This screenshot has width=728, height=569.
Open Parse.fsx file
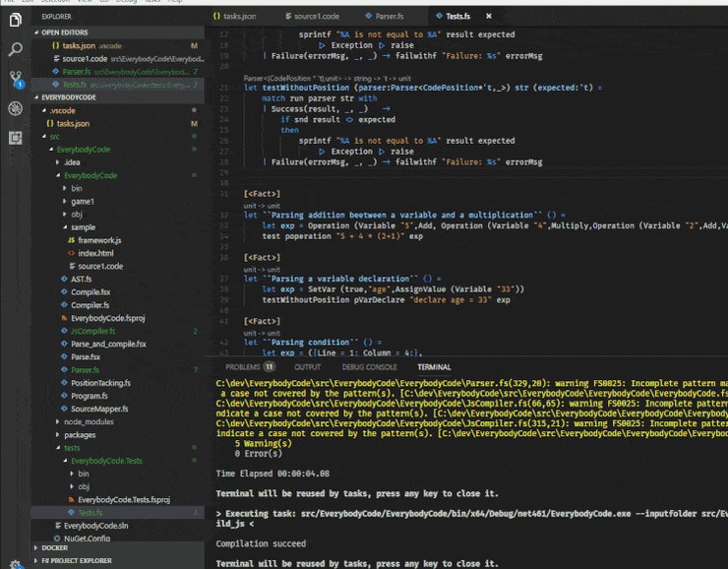86,356
